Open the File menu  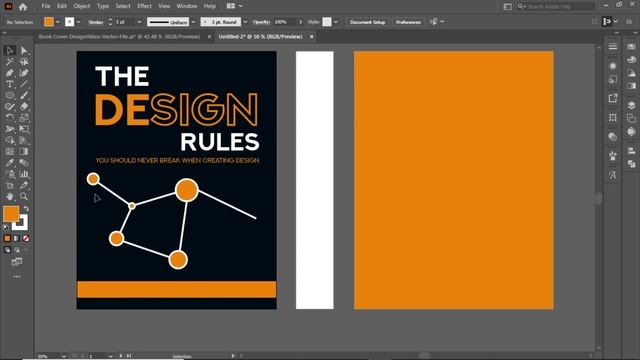[x=46, y=6]
